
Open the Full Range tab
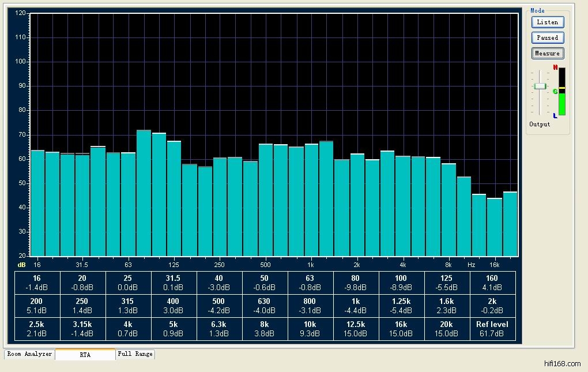[x=135, y=354]
